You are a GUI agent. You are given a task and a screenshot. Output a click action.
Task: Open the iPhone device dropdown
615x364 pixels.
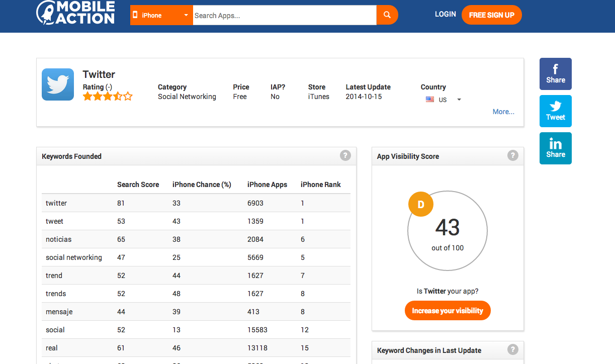click(x=161, y=15)
